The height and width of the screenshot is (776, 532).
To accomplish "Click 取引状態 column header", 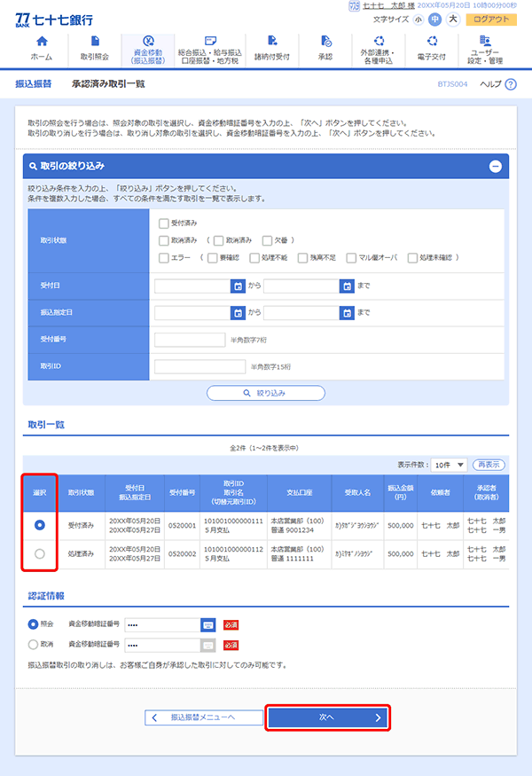I will 82,493.
